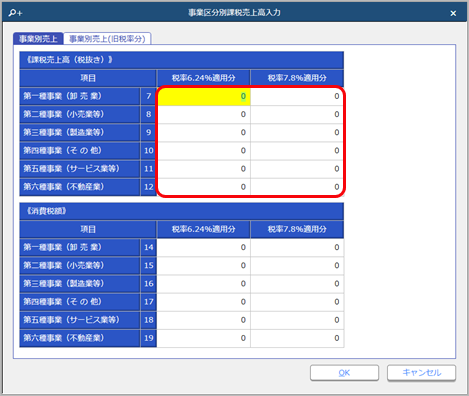Select row 14 卸売業 7.8% tax field

click(297, 247)
